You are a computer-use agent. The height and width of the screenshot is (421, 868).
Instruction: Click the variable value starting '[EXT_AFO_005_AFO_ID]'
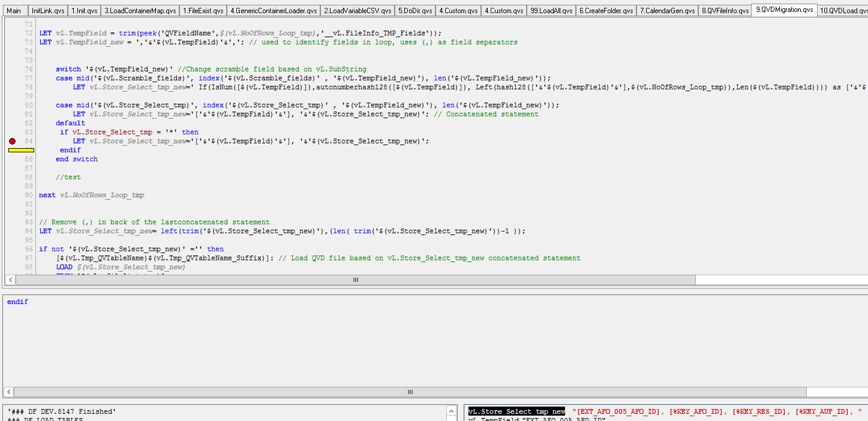[x=717, y=411]
